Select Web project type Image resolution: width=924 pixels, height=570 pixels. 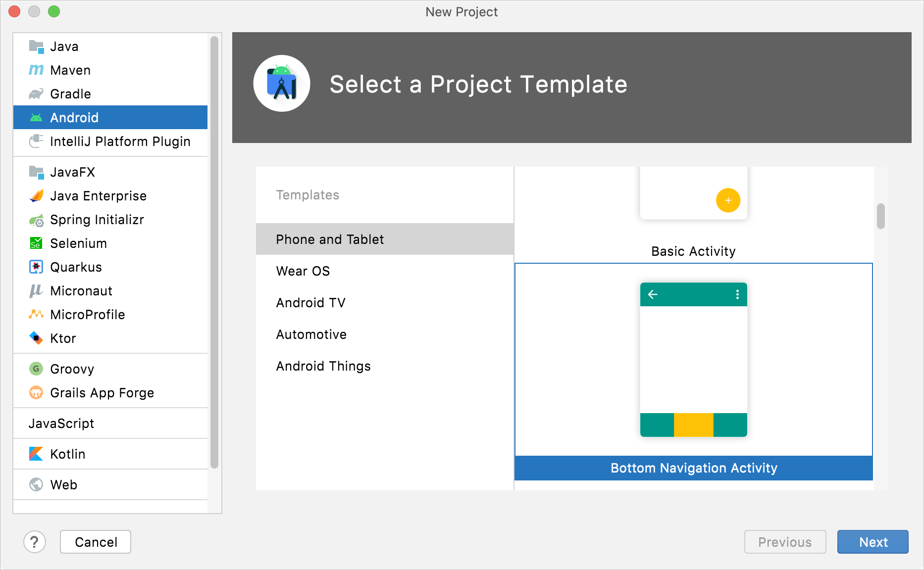(110, 485)
